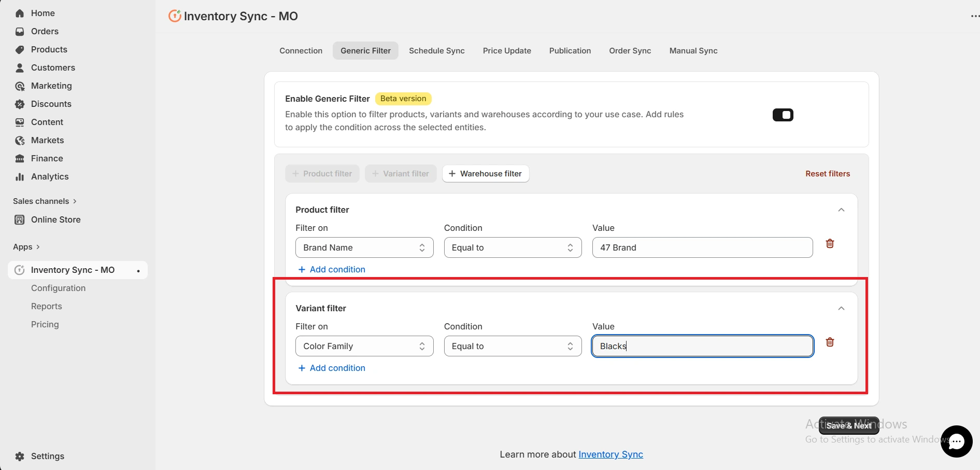Screen dimensions: 980x470
Task: Disable the Enable Generic Filter toggle
Action: pyautogui.click(x=783, y=115)
